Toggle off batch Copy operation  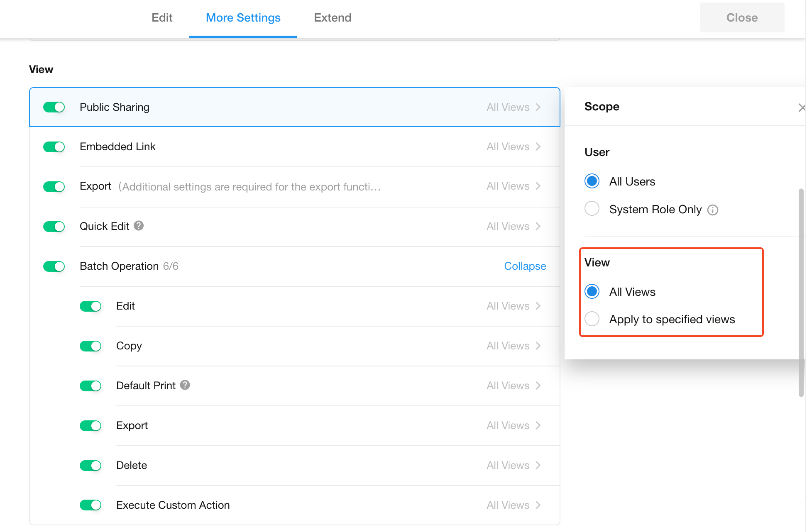90,346
